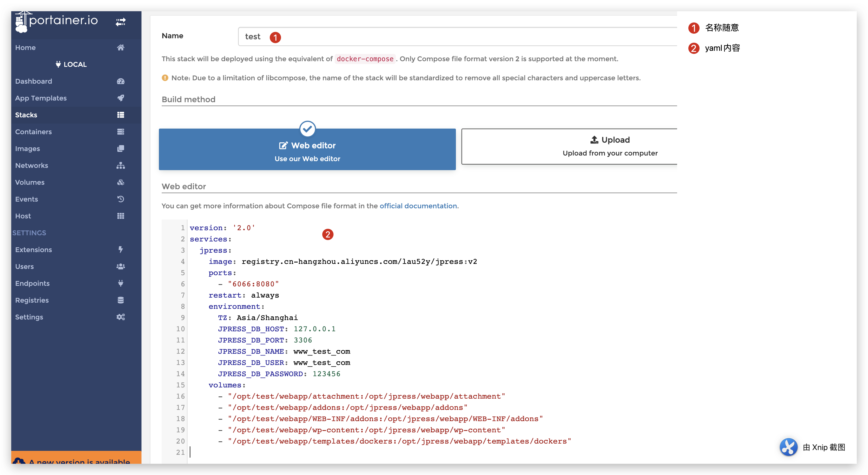Toggle the sidebar collapse arrows icon
868x475 pixels.
pyautogui.click(x=121, y=22)
